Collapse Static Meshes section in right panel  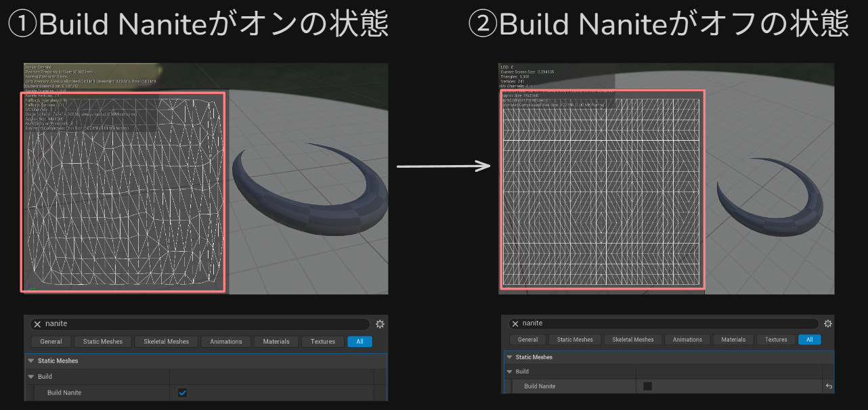(508, 357)
